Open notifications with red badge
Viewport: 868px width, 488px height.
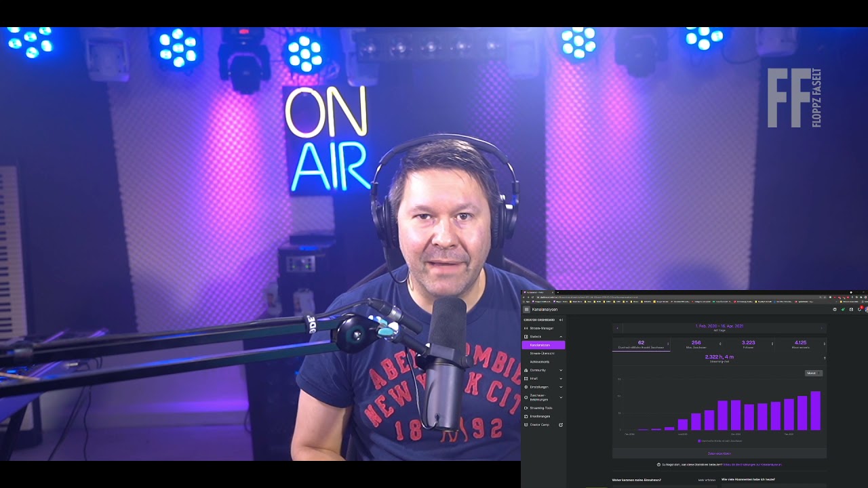pos(859,309)
